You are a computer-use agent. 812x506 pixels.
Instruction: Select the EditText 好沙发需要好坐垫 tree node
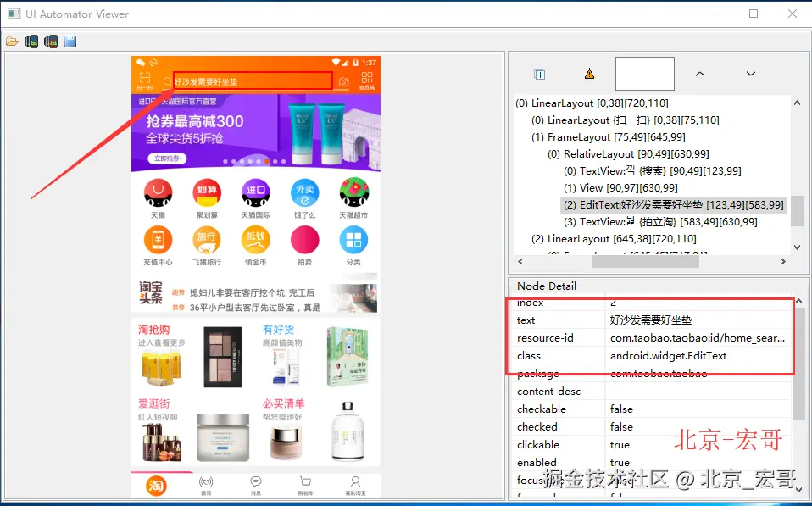click(673, 204)
